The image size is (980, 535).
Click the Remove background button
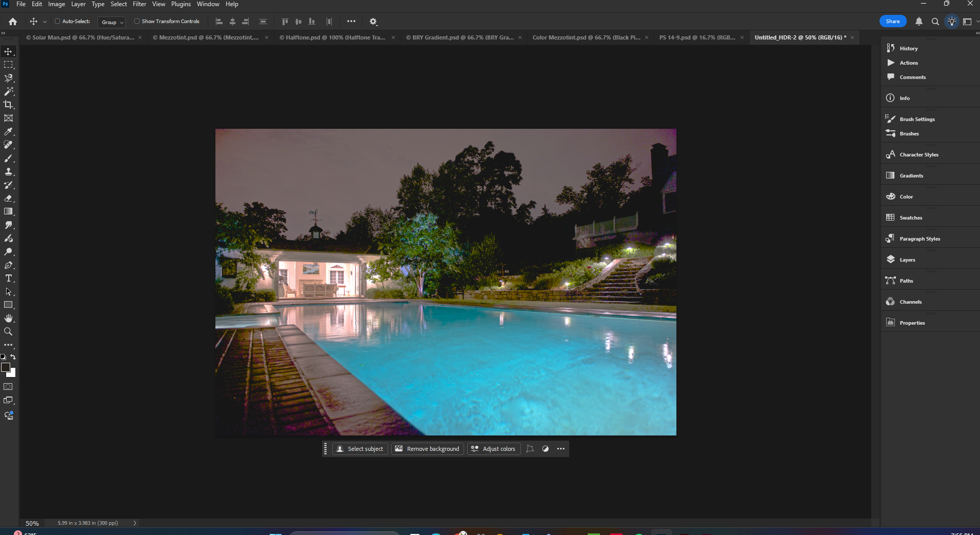click(427, 449)
